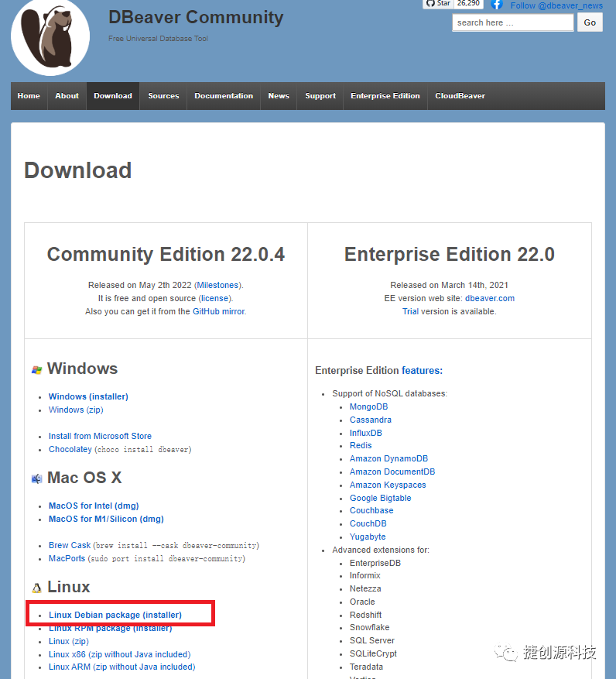616x679 pixels.
Task: Open the Chocolatey link
Action: pyautogui.click(x=70, y=449)
